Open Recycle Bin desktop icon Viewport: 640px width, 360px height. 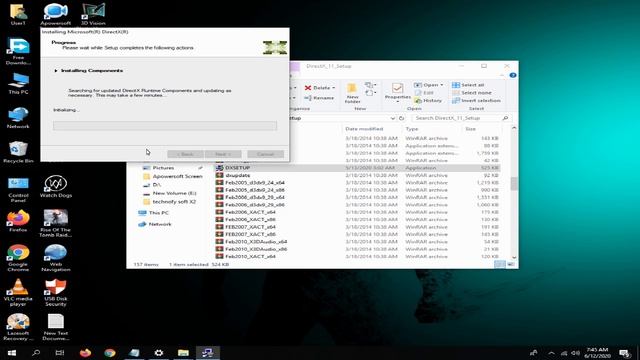pos(18,152)
